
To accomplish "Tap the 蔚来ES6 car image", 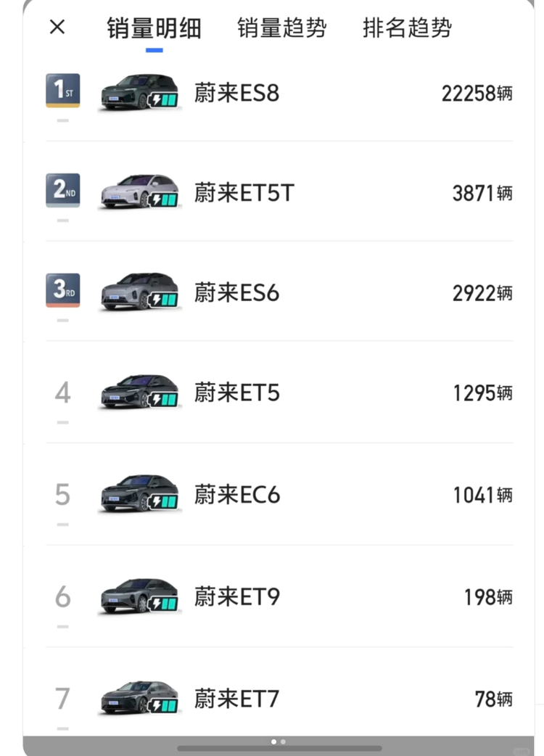I will 131,292.
